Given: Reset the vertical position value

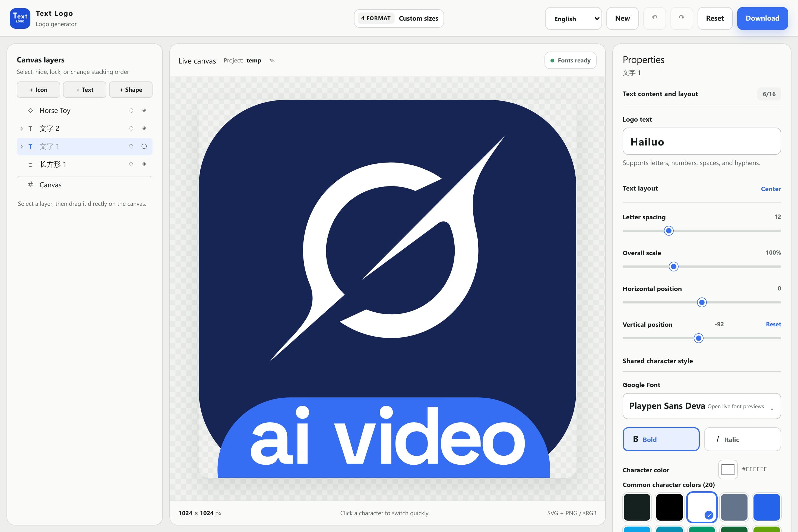Looking at the screenshot, I should click(x=773, y=324).
